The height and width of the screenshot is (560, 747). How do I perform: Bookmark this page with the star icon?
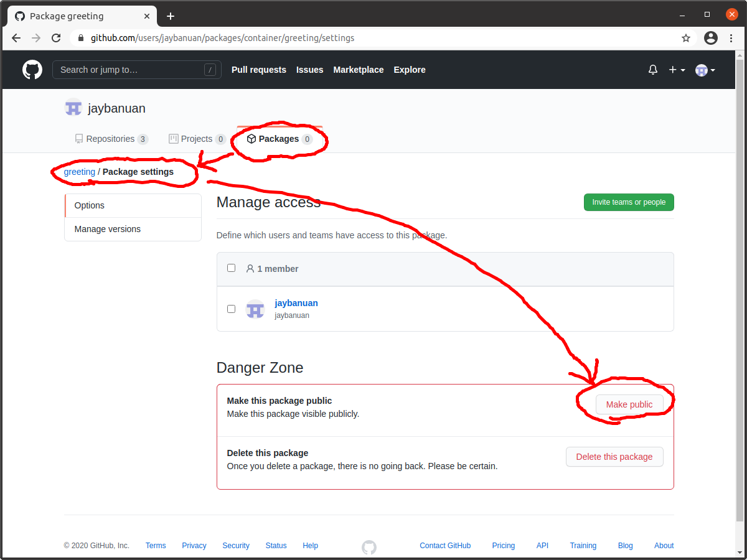pyautogui.click(x=686, y=38)
